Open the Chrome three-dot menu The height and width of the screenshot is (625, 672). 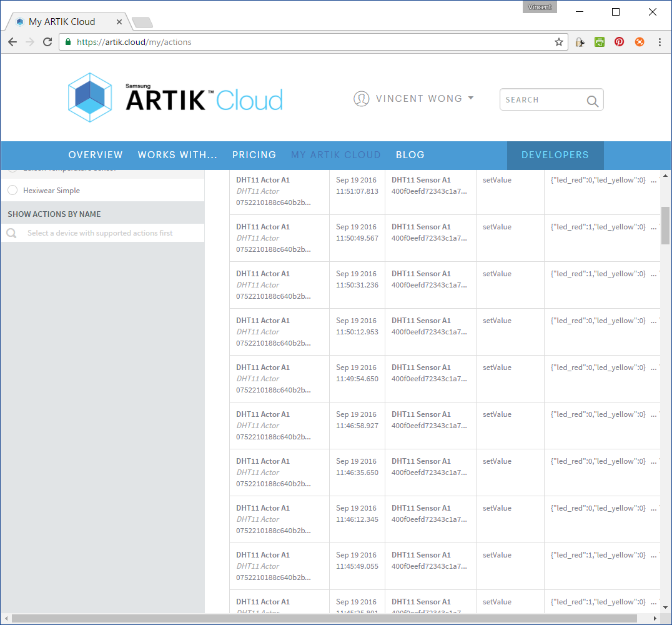[x=660, y=41]
